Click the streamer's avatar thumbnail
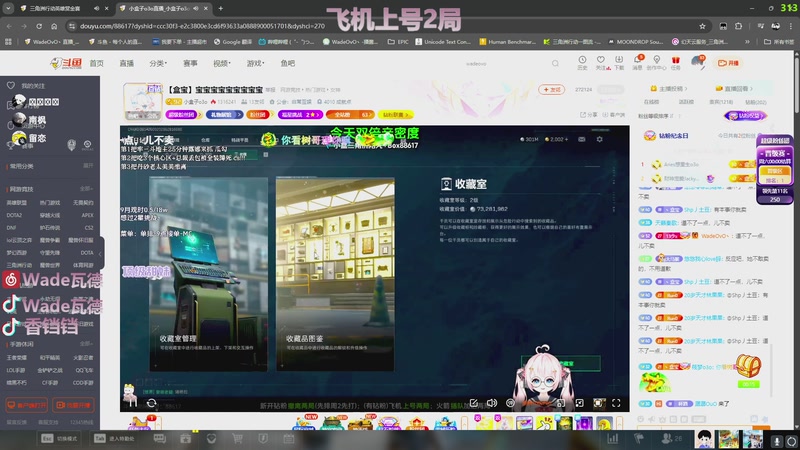800x450 pixels. tap(143, 102)
